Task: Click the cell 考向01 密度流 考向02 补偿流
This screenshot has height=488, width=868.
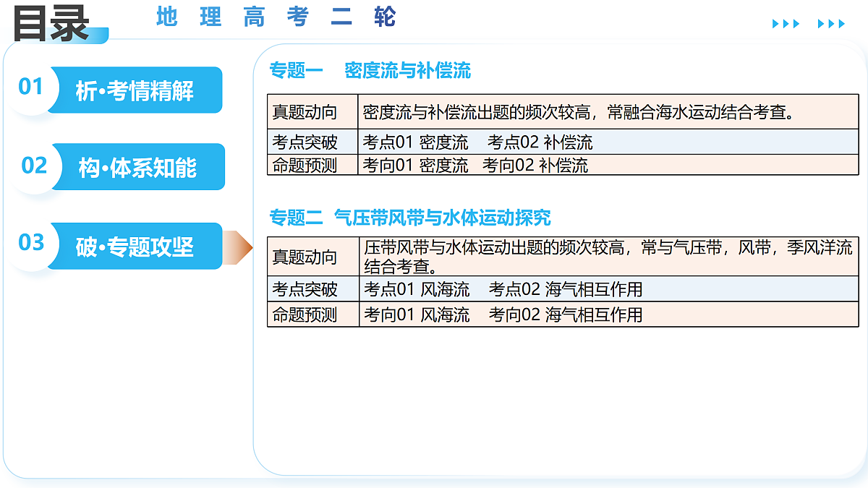Action: 607,165
